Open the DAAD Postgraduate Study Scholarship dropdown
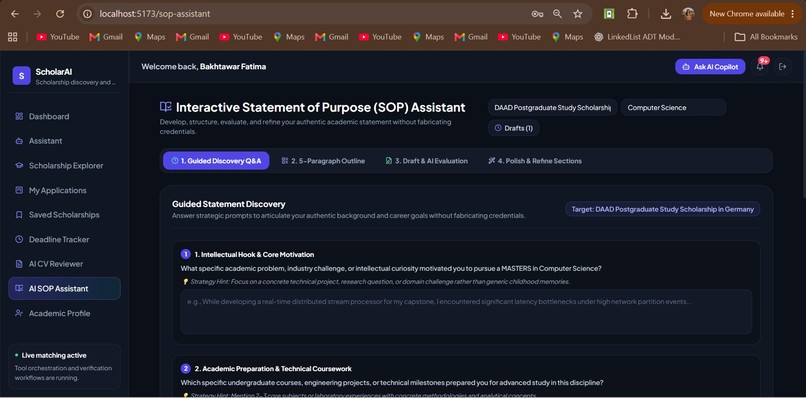The width and height of the screenshot is (806, 398). 552,107
